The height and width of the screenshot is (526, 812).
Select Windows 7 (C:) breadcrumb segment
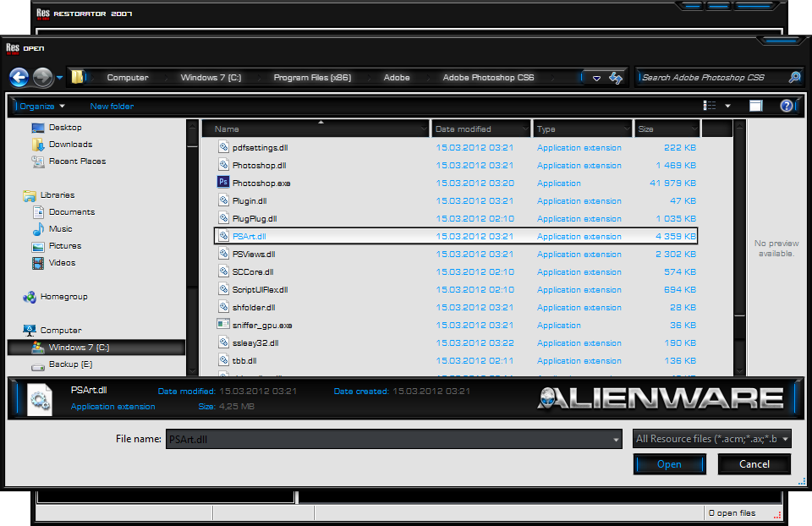pyautogui.click(x=211, y=78)
